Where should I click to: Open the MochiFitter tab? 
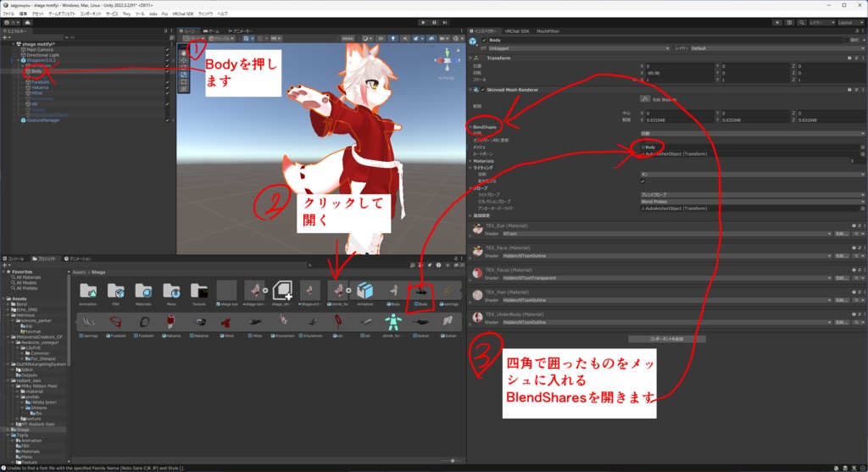[x=548, y=31]
